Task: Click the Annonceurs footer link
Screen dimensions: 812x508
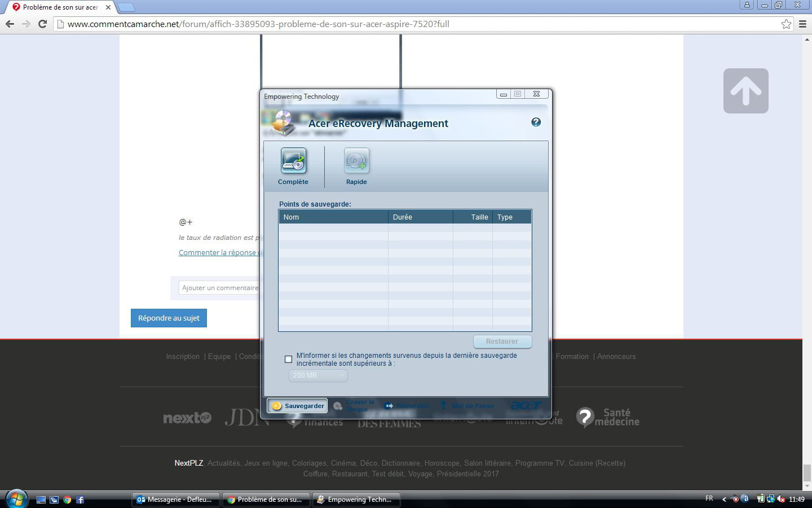Action: coord(616,357)
